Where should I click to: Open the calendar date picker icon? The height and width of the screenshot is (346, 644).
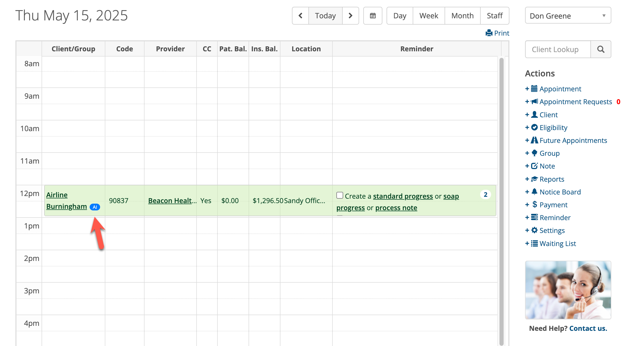tap(373, 16)
